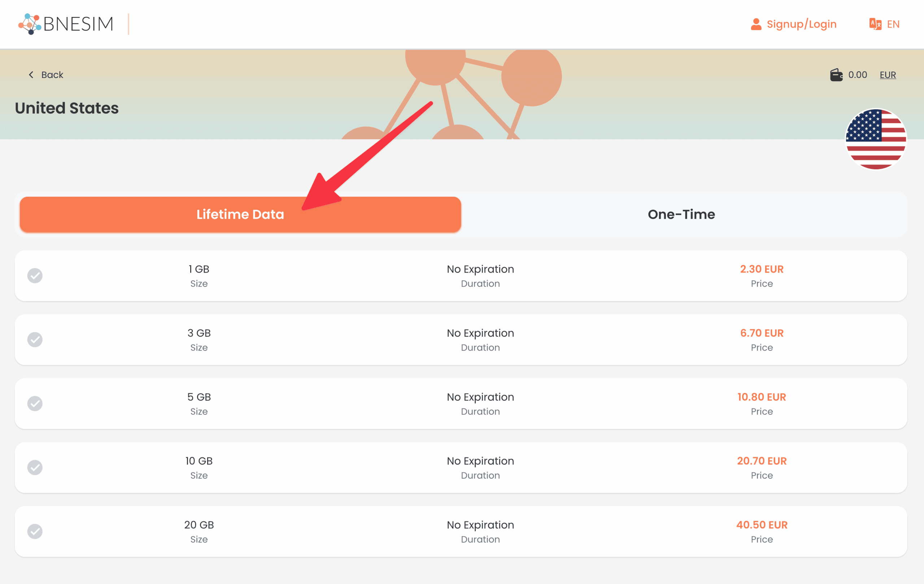Viewport: 924px width, 584px height.
Task: Click the United States flag image
Action: tap(876, 139)
